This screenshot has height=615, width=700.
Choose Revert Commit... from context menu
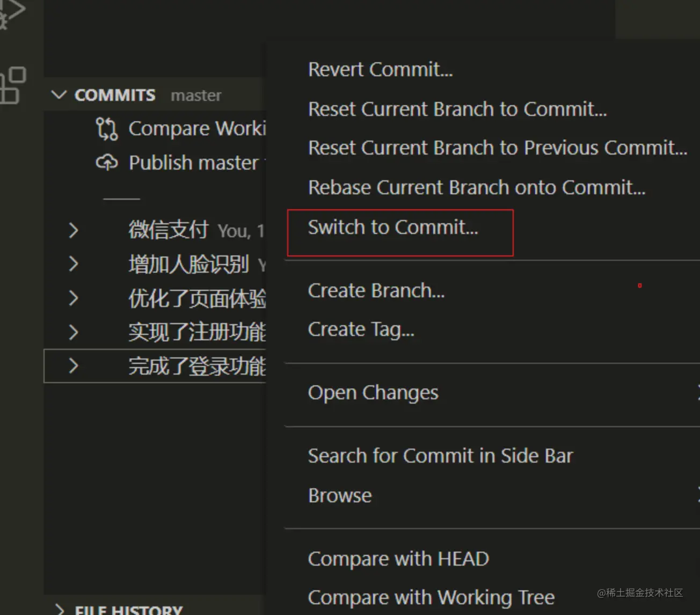coord(381,70)
